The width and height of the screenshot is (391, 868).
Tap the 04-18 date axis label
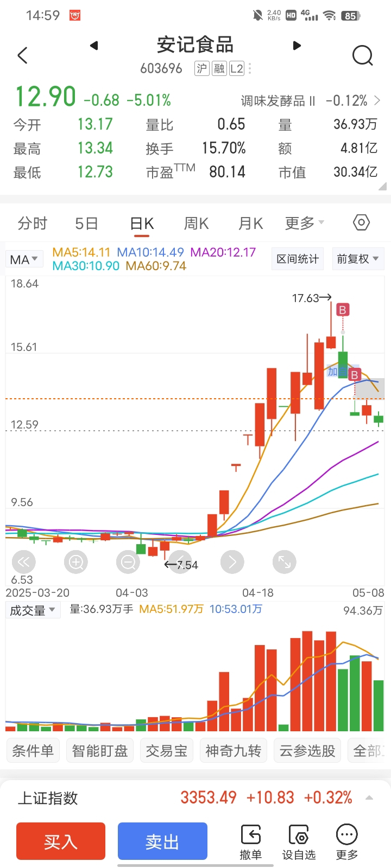click(258, 593)
